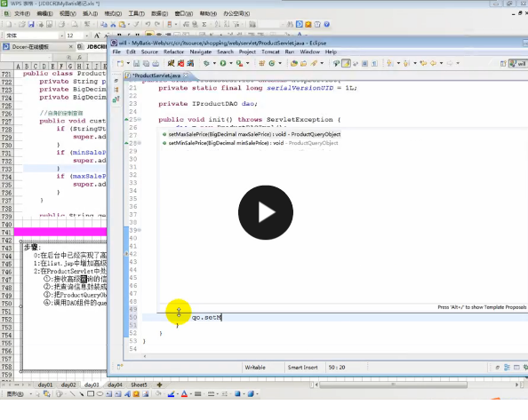Collapse the init method fold marker
Viewport: 528px width, 420px height.
[139, 119]
